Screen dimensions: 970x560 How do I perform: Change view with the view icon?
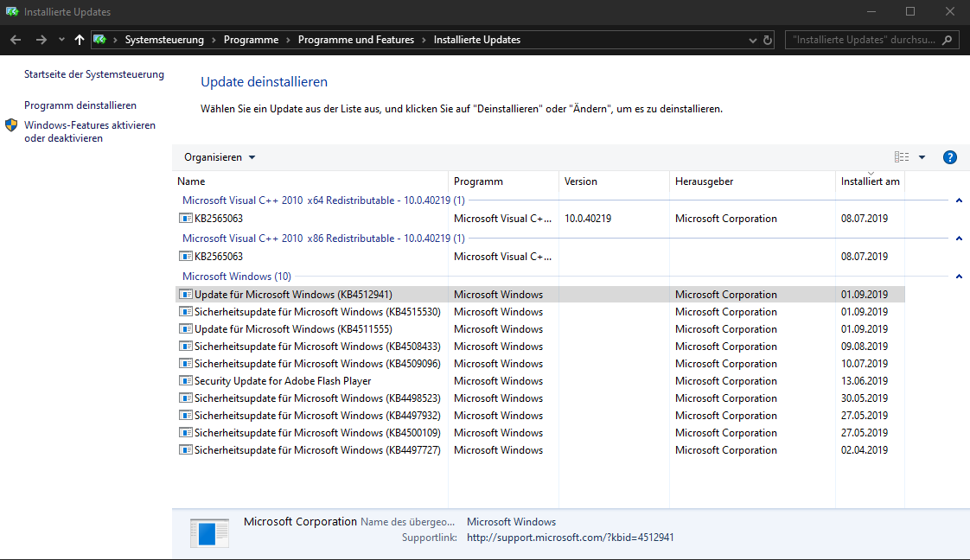pos(902,157)
